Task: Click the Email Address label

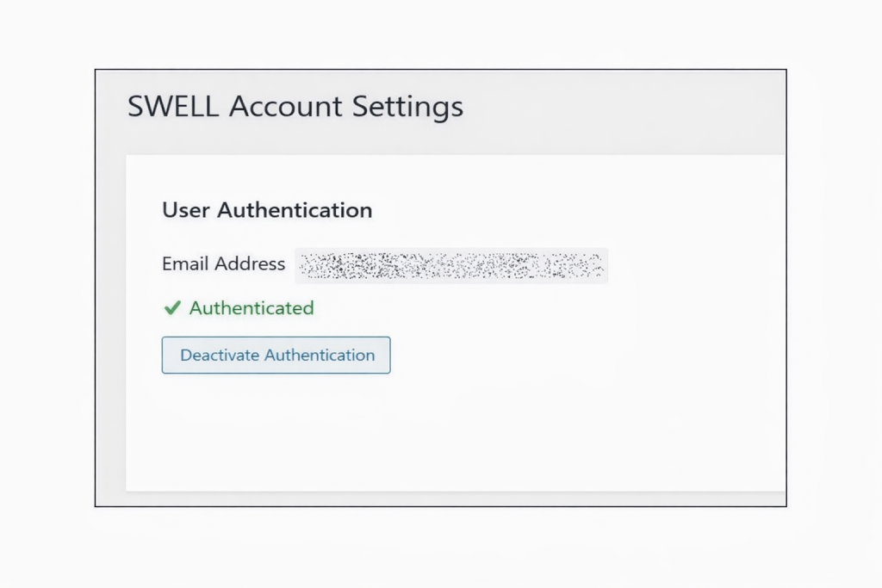Action: [223, 264]
